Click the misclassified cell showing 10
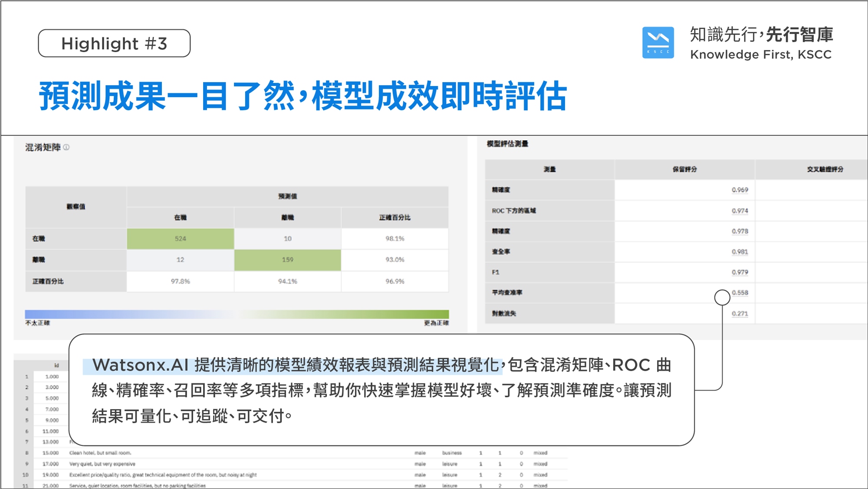This screenshot has height=489, width=868. click(x=287, y=238)
